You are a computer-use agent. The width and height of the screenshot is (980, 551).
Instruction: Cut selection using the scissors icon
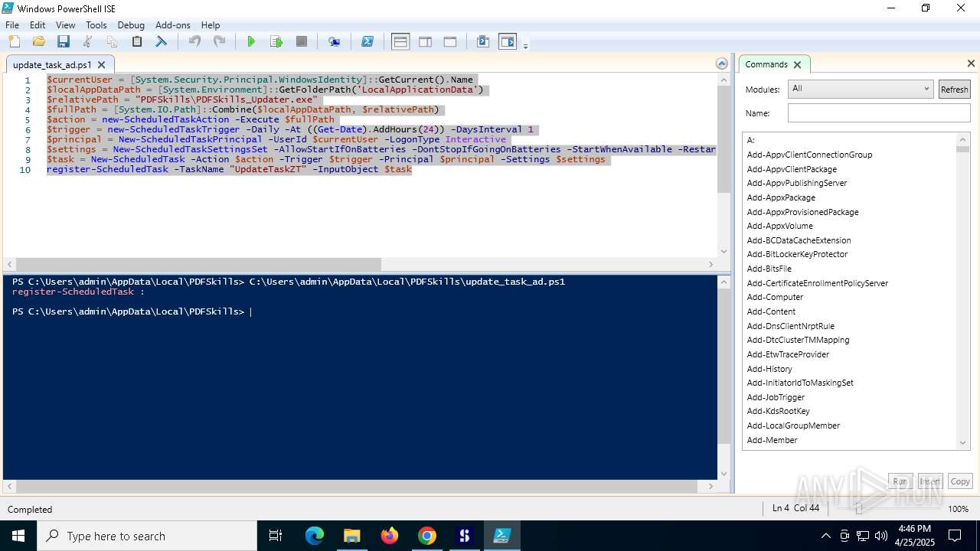point(87,41)
